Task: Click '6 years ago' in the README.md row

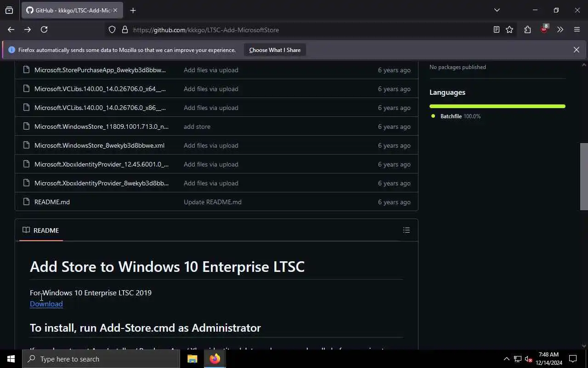Action: pyautogui.click(x=394, y=202)
